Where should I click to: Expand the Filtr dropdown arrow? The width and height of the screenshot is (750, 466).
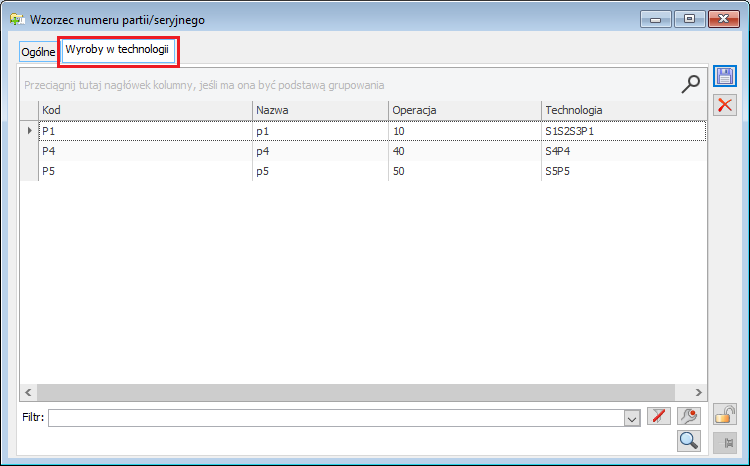pos(632,419)
